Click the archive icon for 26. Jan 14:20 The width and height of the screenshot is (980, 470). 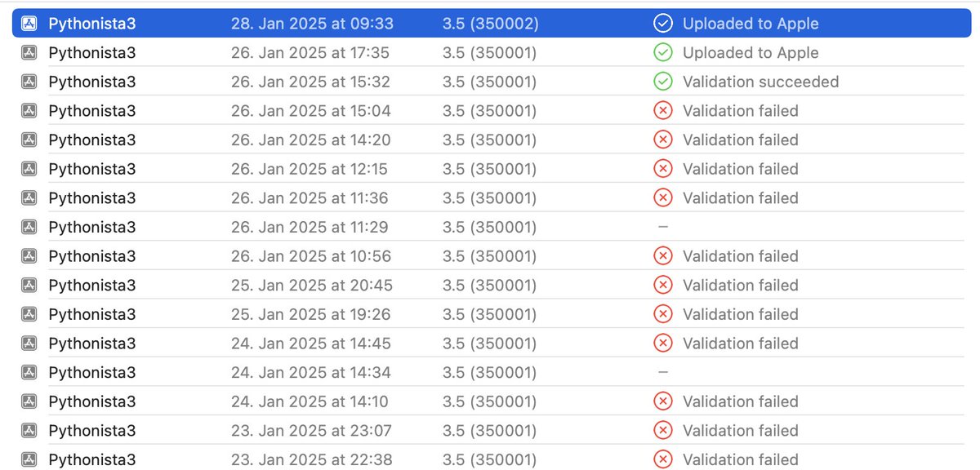[x=29, y=140]
